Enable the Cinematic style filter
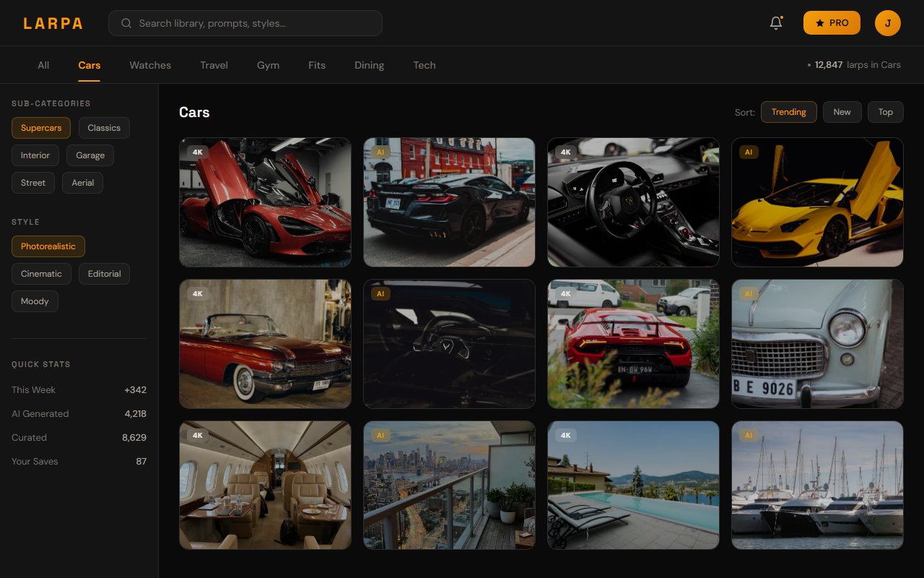This screenshot has width=924, height=578. pos(41,273)
